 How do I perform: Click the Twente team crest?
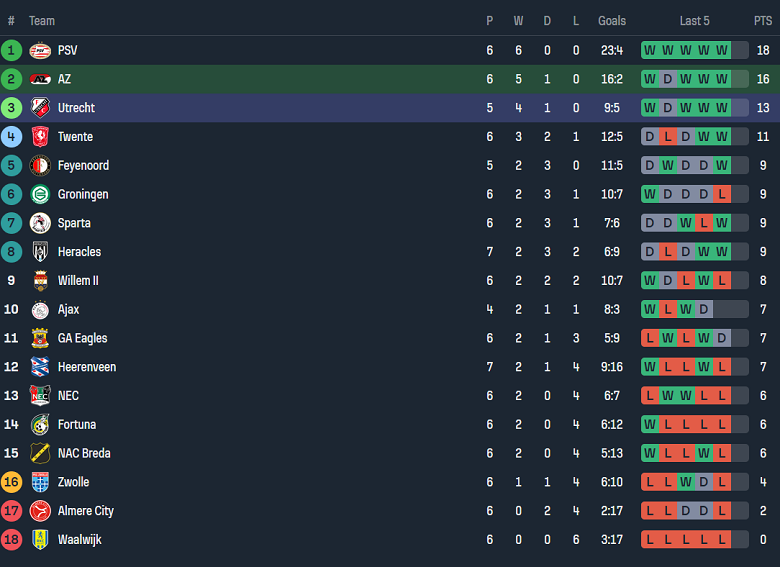click(x=40, y=137)
